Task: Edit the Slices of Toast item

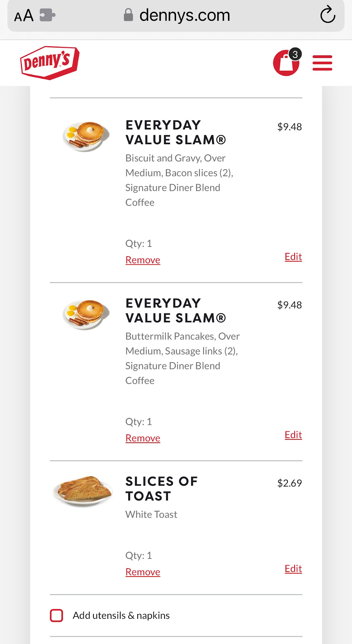Action: (x=293, y=569)
